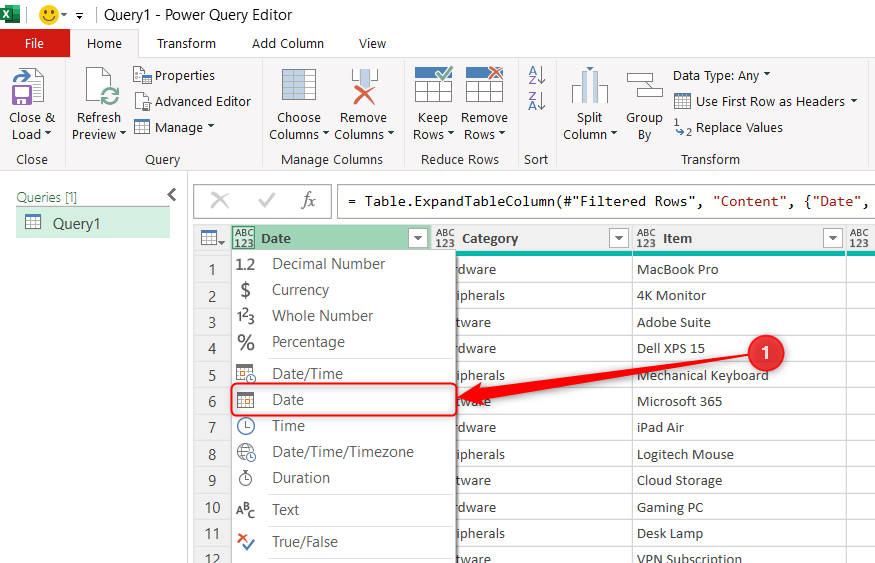The width and height of the screenshot is (875, 563).
Task: Click the Excel application icon
Action: (x=10, y=14)
